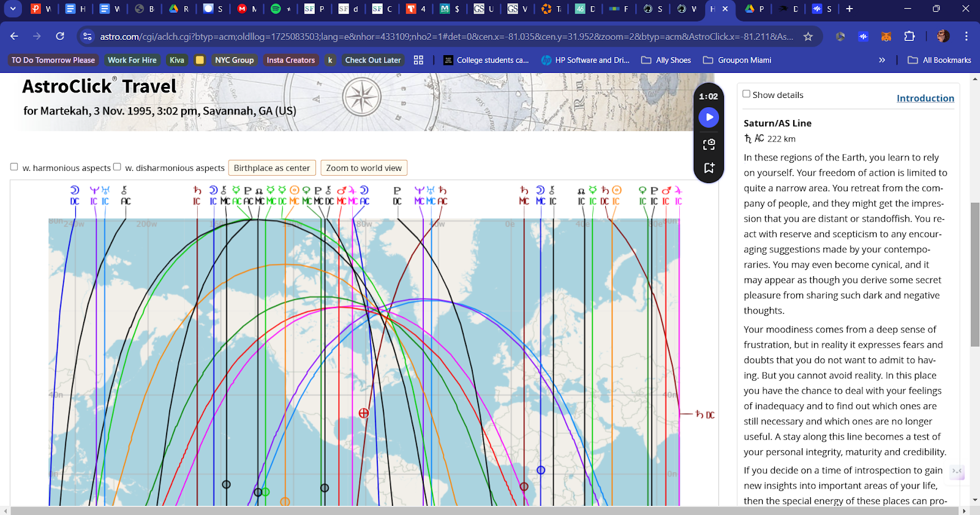The image size is (980, 515).
Task: Click the play button in the recorder widget
Action: click(x=709, y=117)
